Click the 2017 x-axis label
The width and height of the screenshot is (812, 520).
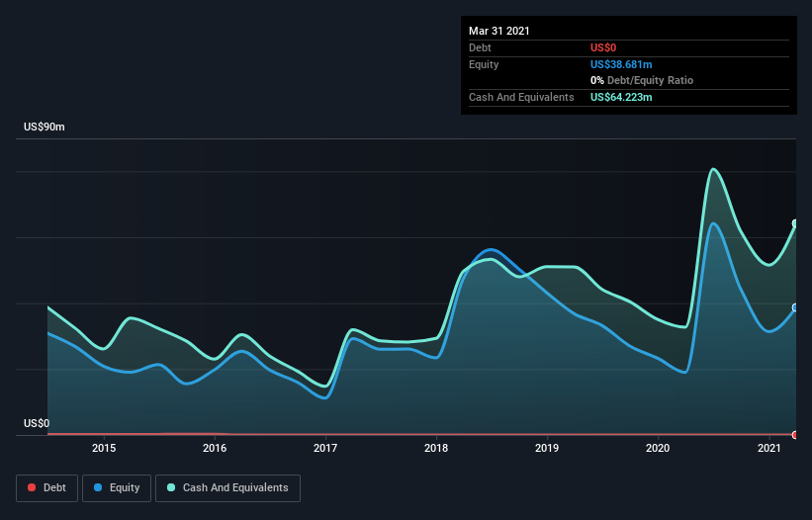[325, 448]
